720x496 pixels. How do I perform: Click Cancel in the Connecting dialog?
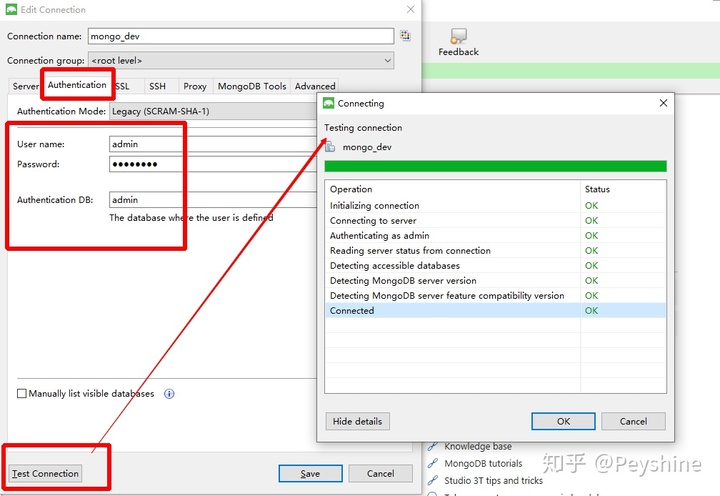click(x=633, y=421)
